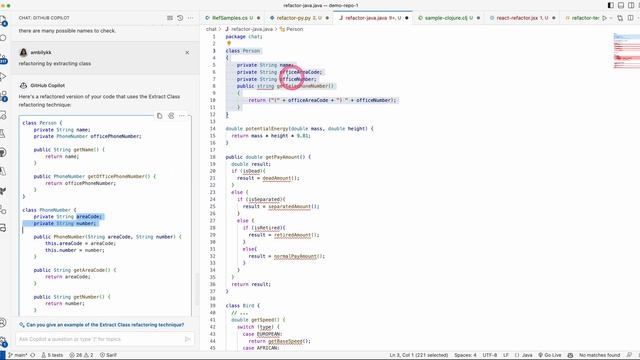Copy the Copilot code block
Screen dimensions: 640x360
pyautogui.click(x=160, y=116)
